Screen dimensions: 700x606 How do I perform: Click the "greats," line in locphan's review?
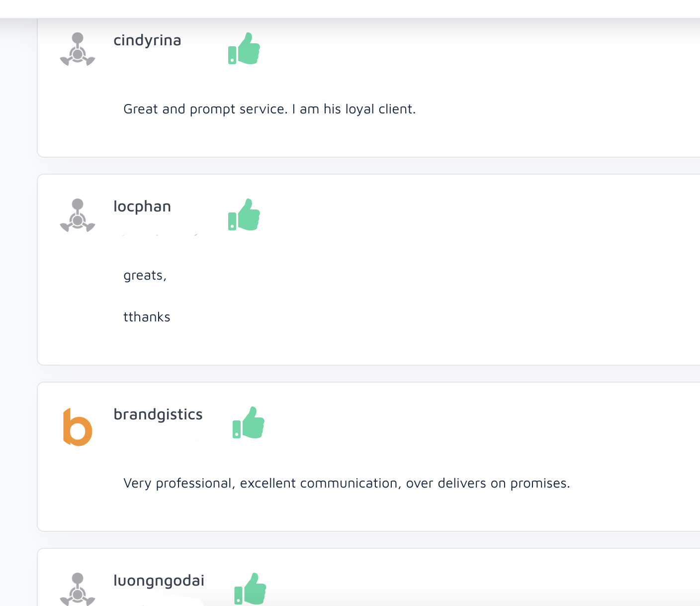(x=145, y=276)
